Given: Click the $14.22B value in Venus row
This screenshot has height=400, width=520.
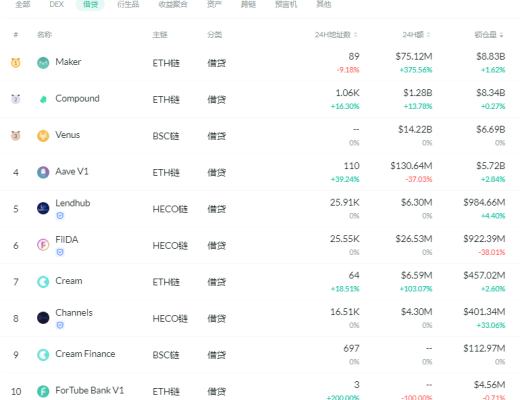Looking at the screenshot, I should click(415, 130).
